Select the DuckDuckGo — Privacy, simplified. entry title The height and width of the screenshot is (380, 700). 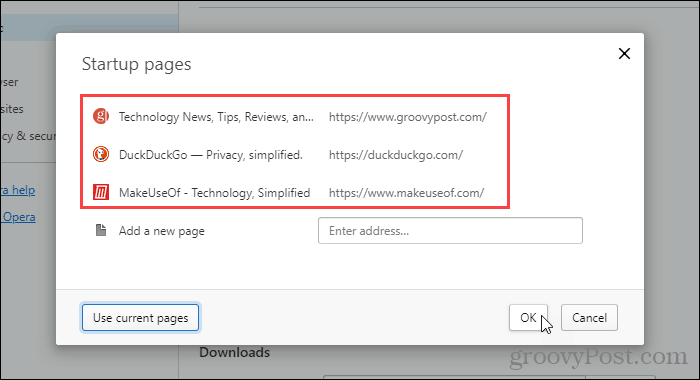point(211,155)
